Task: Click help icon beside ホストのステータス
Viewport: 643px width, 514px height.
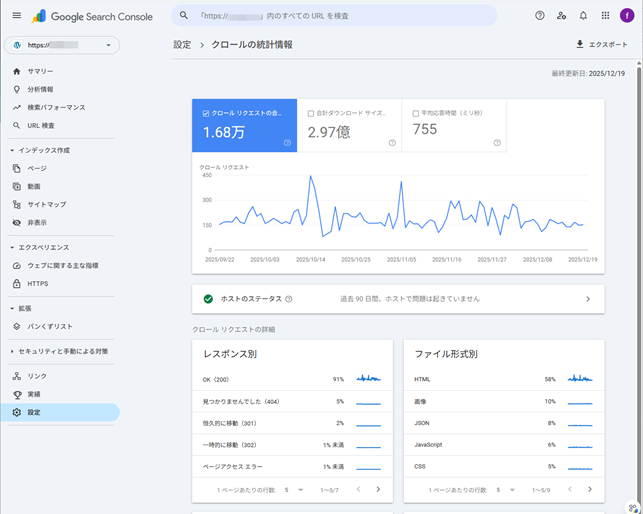Action: click(x=289, y=299)
